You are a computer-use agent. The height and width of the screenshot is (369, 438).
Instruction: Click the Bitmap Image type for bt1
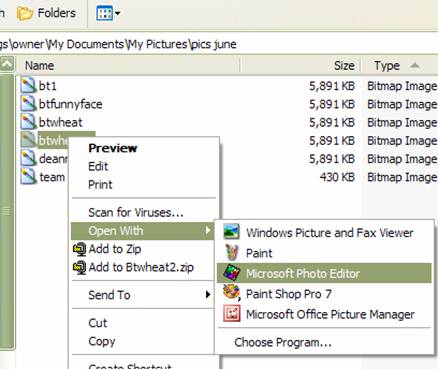click(x=402, y=86)
